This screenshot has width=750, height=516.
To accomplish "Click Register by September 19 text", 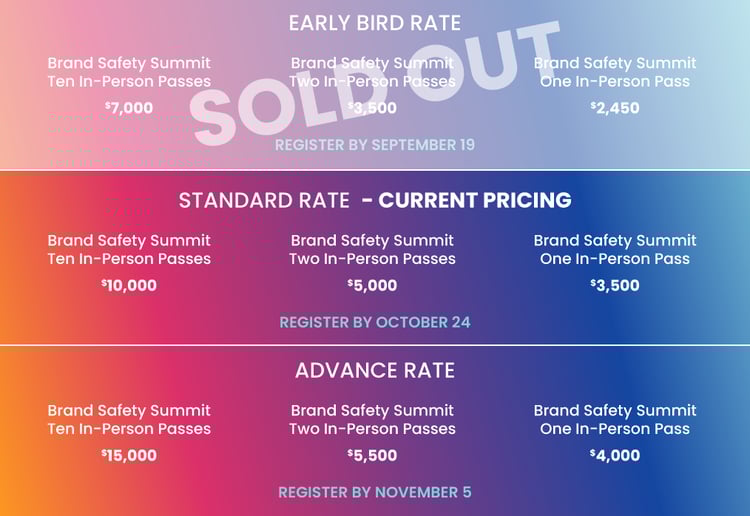I will (375, 145).
